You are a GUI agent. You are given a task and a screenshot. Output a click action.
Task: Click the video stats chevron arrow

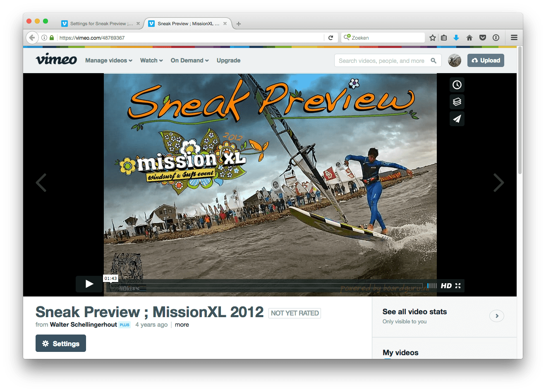coord(497,316)
